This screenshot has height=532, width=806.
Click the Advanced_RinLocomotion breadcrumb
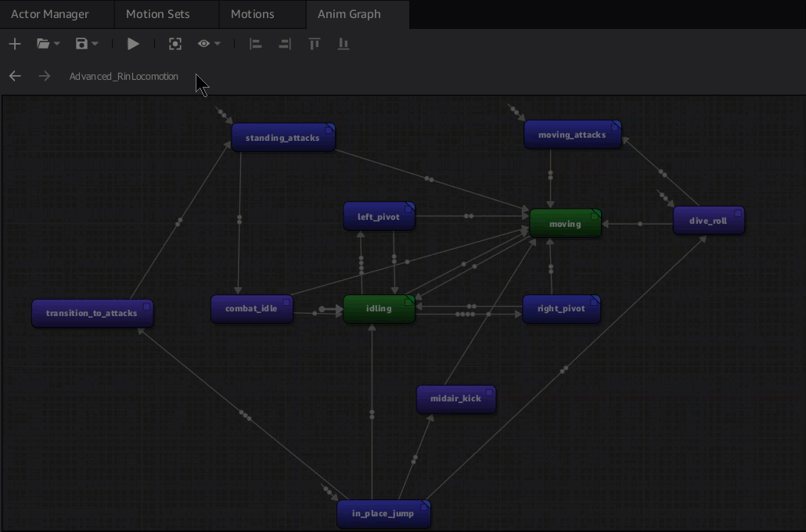[x=124, y=76]
